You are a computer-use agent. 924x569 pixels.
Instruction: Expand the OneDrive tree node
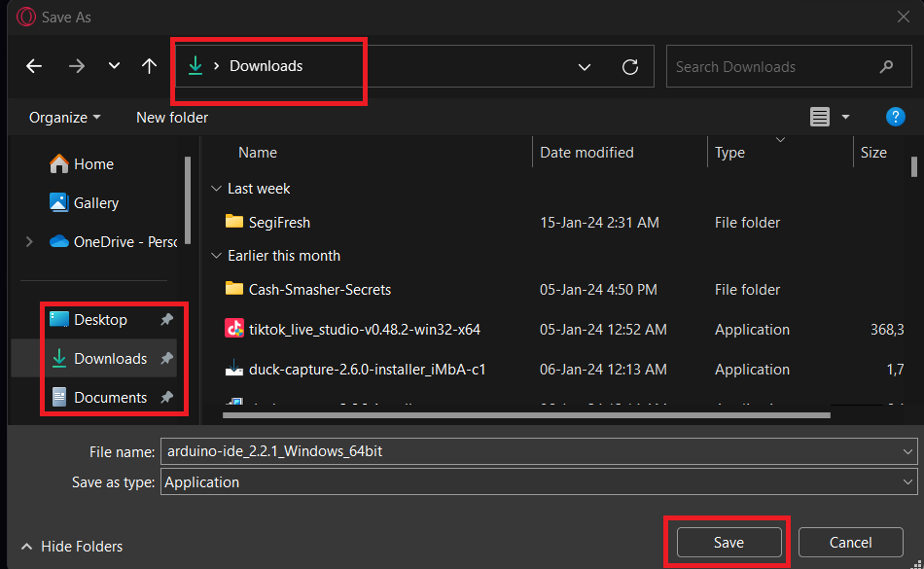pyautogui.click(x=29, y=241)
